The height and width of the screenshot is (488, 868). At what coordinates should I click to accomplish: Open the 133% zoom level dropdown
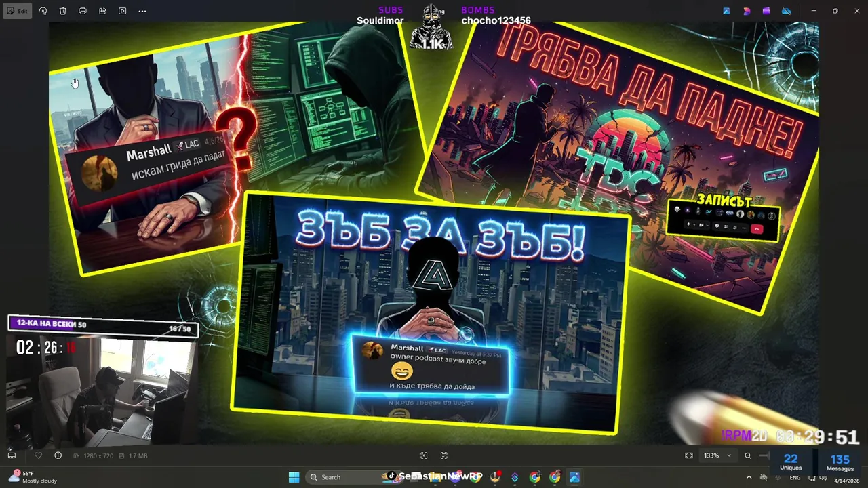click(x=717, y=455)
